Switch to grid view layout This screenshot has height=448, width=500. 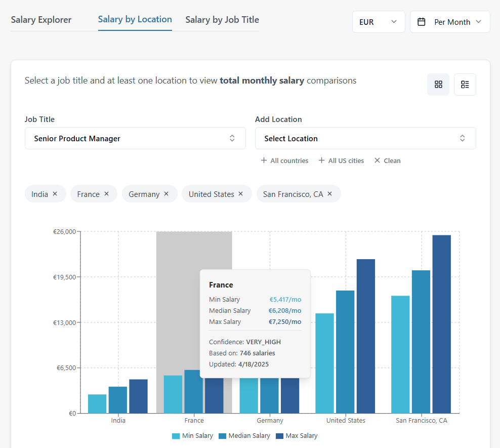tap(438, 85)
